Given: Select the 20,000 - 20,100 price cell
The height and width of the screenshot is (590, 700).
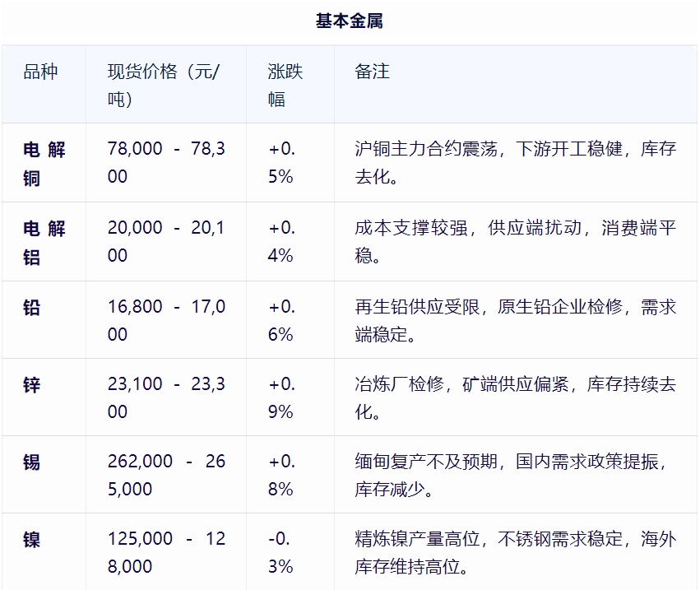Looking at the screenshot, I should tap(165, 242).
